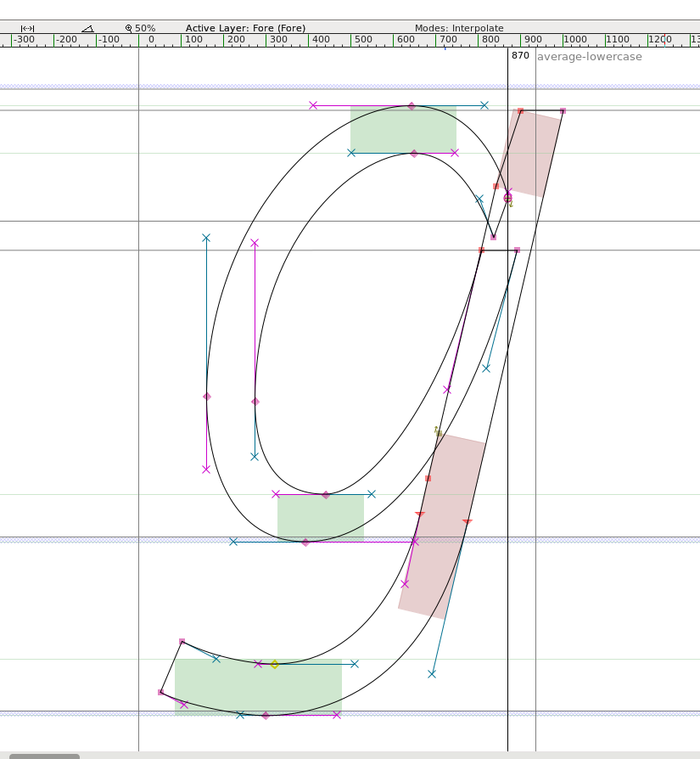Click the red diagonal stem hint near baseline

[443, 526]
